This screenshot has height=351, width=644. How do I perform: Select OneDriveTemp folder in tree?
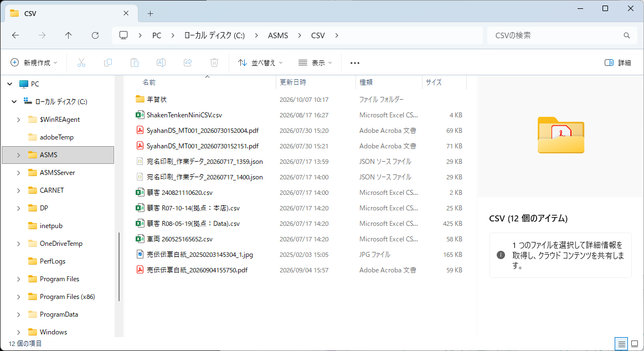click(x=61, y=244)
